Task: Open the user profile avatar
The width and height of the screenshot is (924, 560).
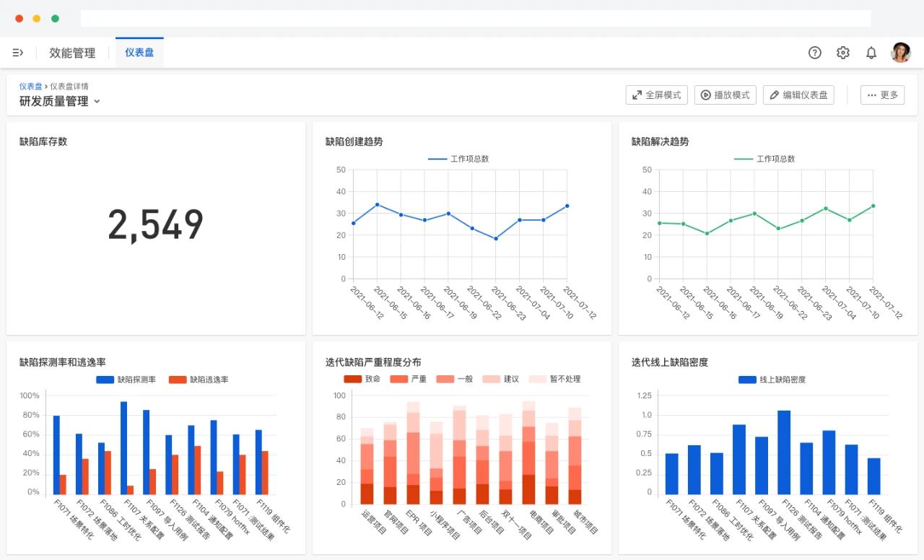Action: 900,53
